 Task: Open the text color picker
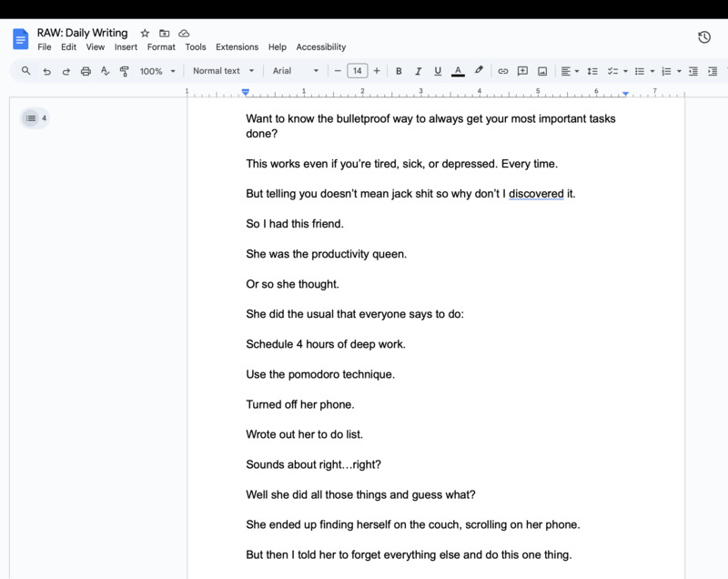coord(458,71)
